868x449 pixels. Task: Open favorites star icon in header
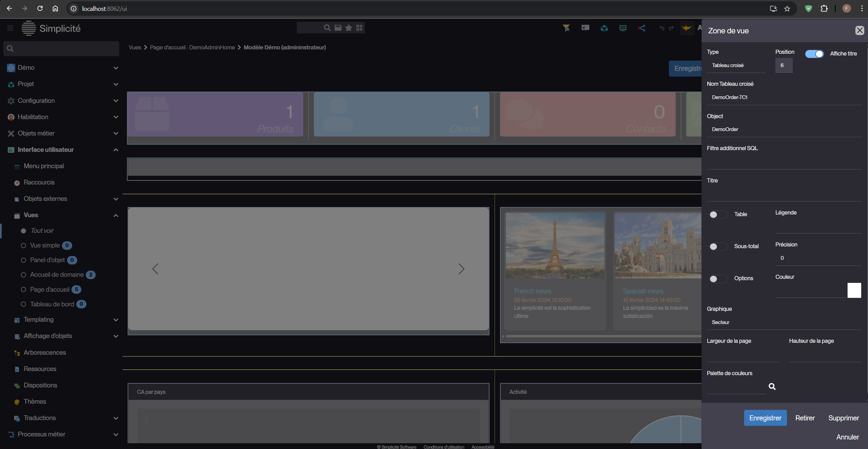349,28
